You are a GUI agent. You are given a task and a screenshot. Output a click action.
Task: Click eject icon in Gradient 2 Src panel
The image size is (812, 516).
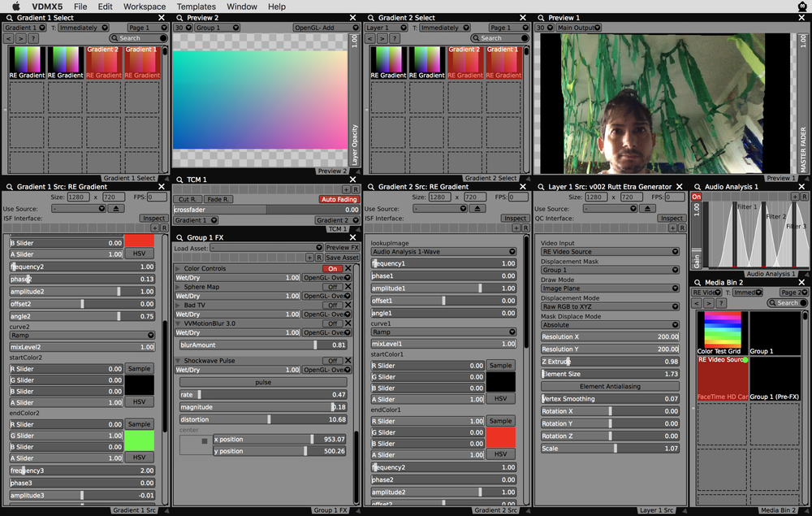coord(477,208)
